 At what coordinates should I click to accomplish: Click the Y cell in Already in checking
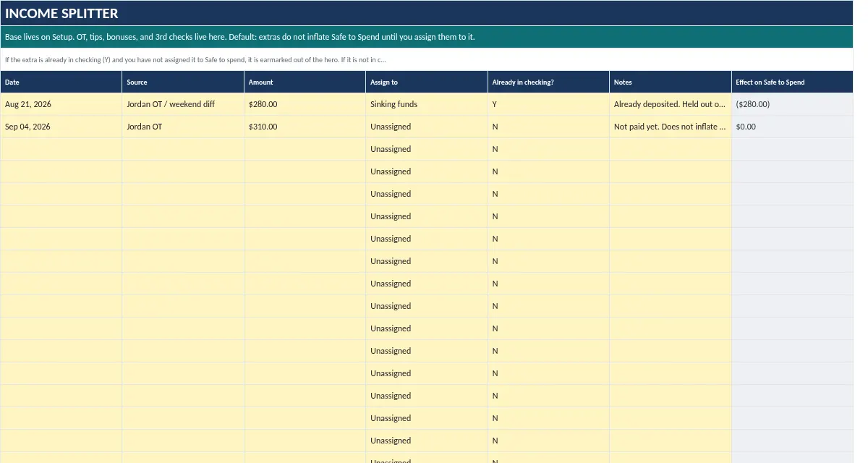(548, 104)
